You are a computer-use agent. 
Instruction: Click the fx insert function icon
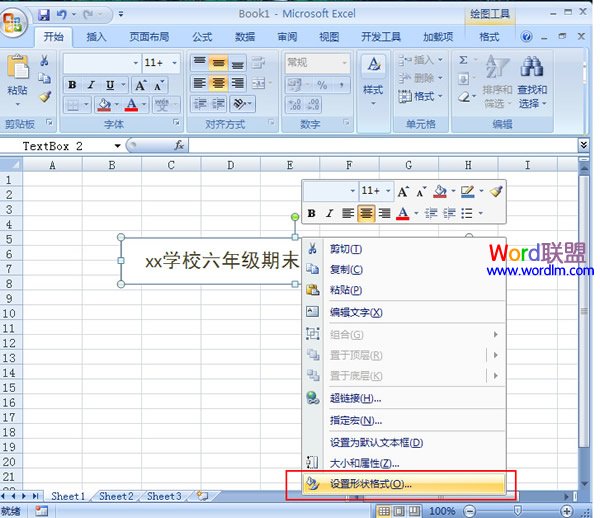pyautogui.click(x=179, y=145)
